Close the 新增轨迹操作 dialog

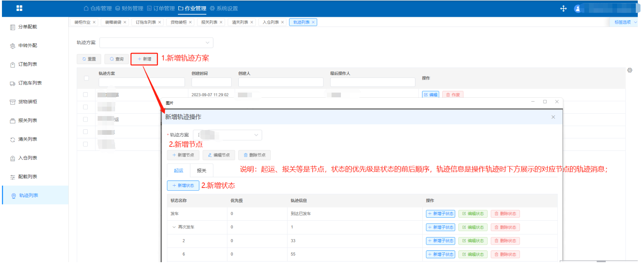coord(553,117)
